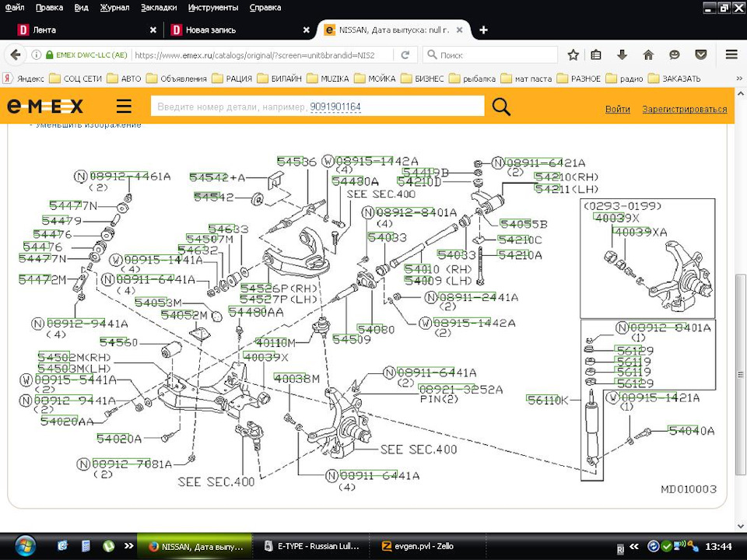Click the emex part number input field
Image resolution: width=747 pixels, height=560 pixels.
click(x=317, y=107)
